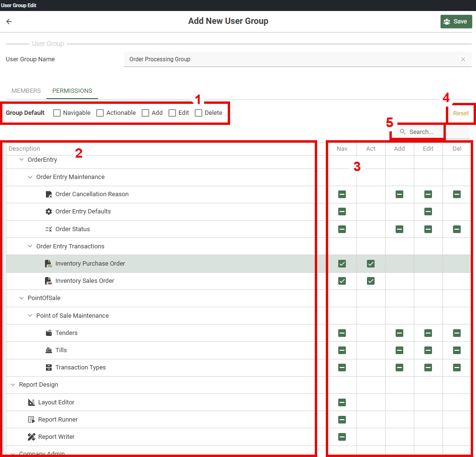Click the search magnifier icon

[x=401, y=132]
